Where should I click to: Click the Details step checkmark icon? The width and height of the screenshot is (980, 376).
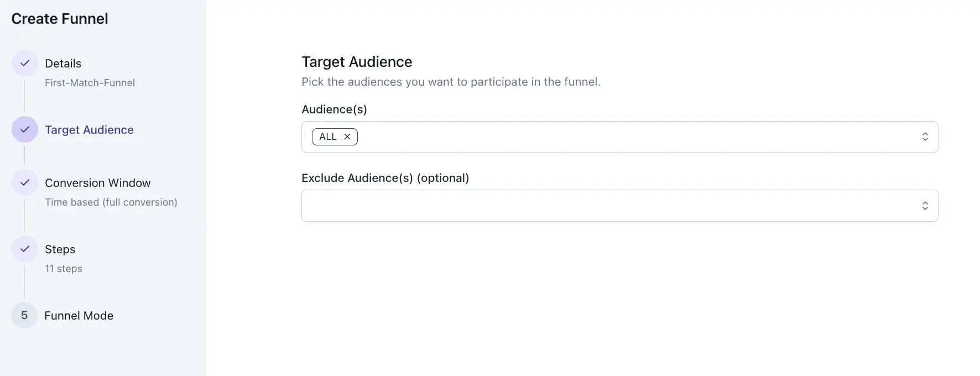(x=24, y=63)
